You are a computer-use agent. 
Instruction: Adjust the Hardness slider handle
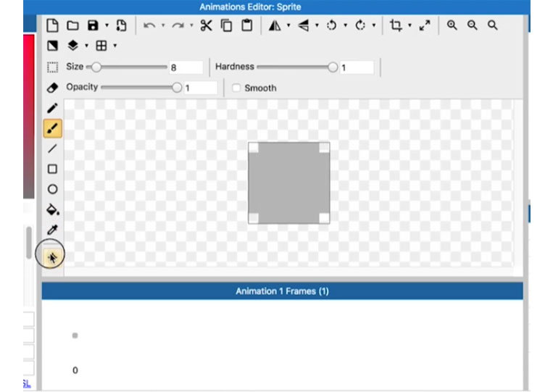coord(332,67)
